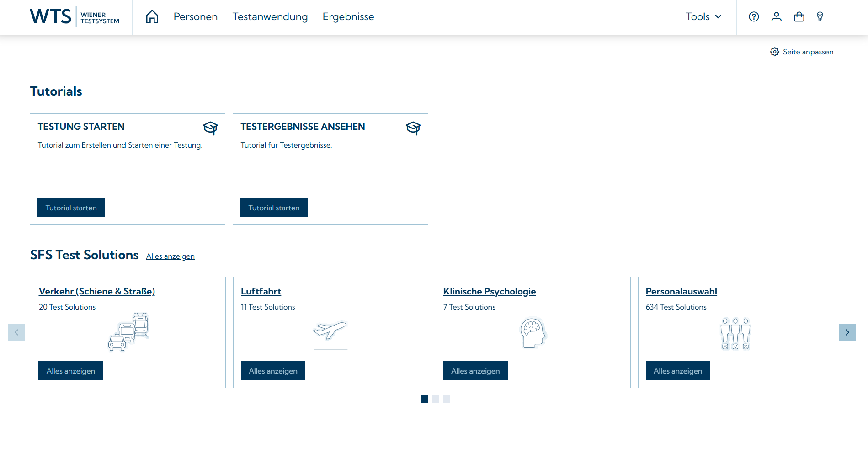Open the Klinische Psychologie link
Image resolution: width=868 pixels, height=470 pixels.
(490, 291)
